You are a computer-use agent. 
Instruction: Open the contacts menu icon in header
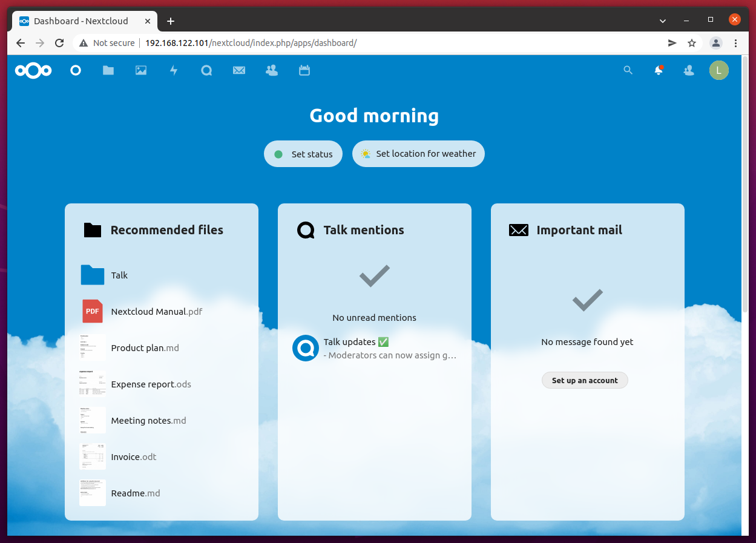tap(689, 71)
